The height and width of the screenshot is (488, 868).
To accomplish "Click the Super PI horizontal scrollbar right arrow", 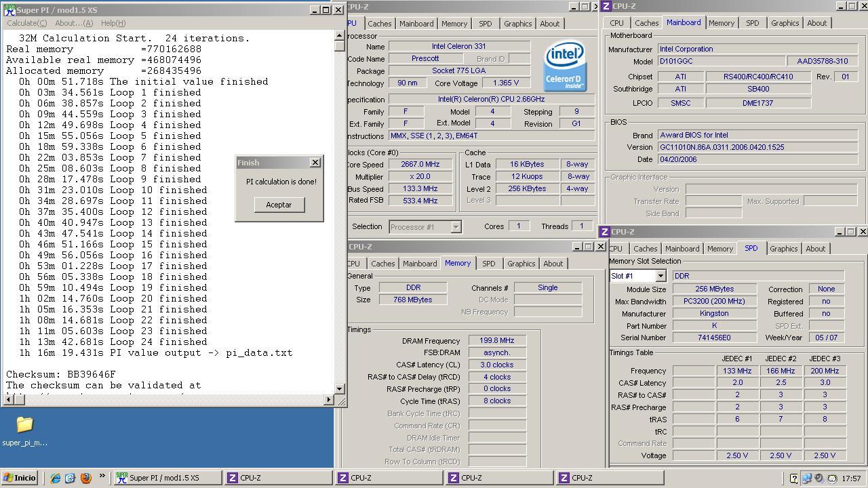I will point(329,400).
